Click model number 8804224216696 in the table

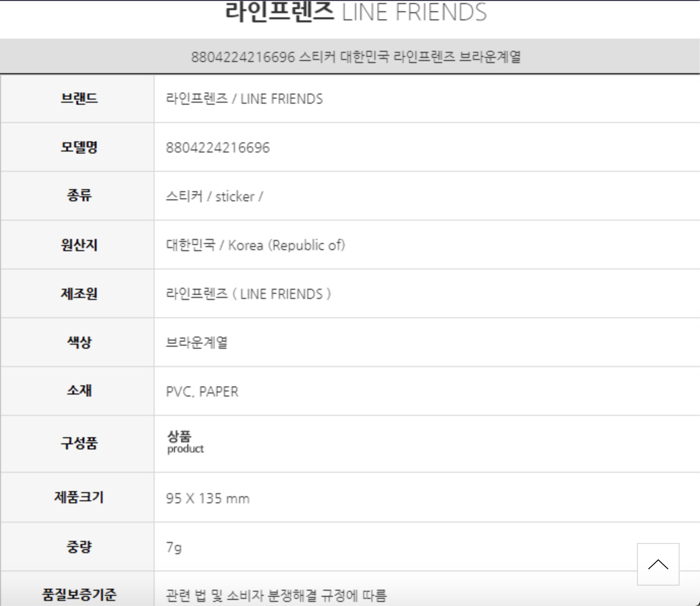(x=218, y=147)
